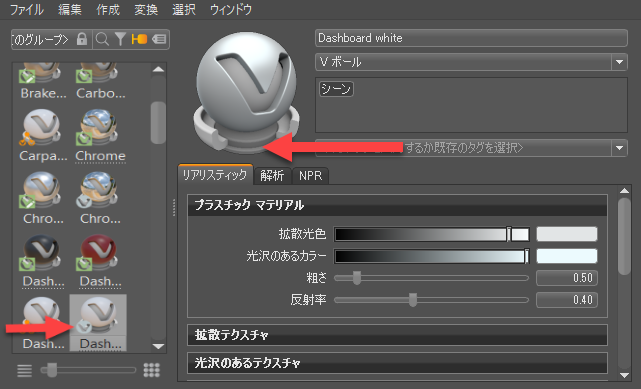Open the 変換 menu

pyautogui.click(x=146, y=9)
